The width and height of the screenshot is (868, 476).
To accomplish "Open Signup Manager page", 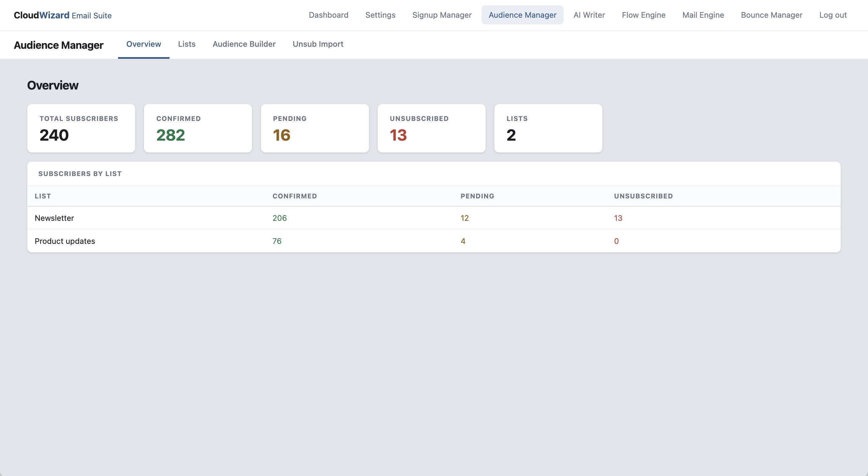I will tap(442, 15).
